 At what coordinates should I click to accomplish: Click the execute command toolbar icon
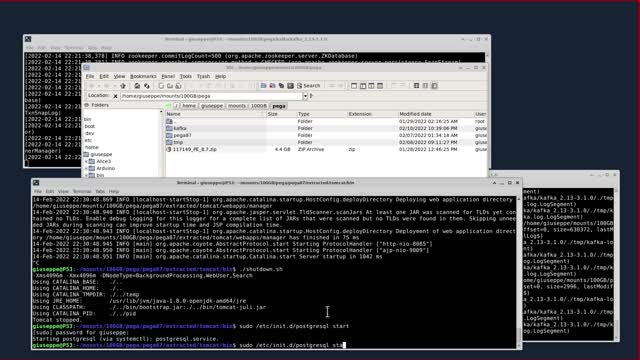pyautogui.click(x=281, y=86)
